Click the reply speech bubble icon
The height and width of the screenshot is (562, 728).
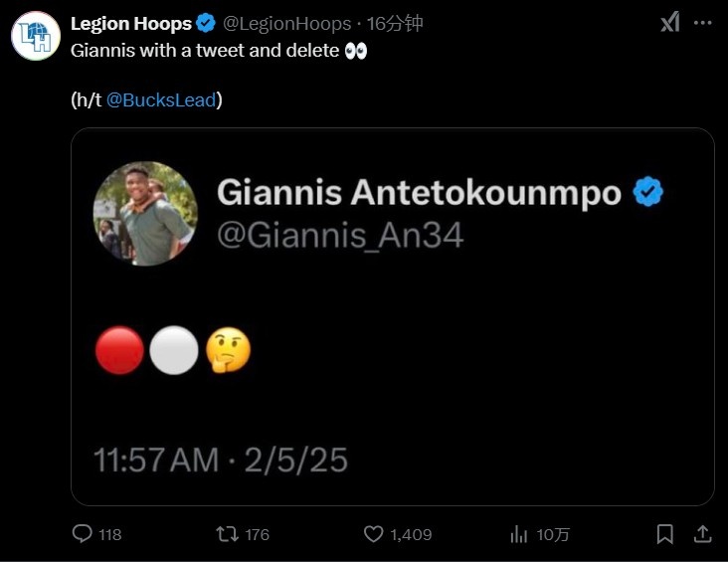pos(84,534)
